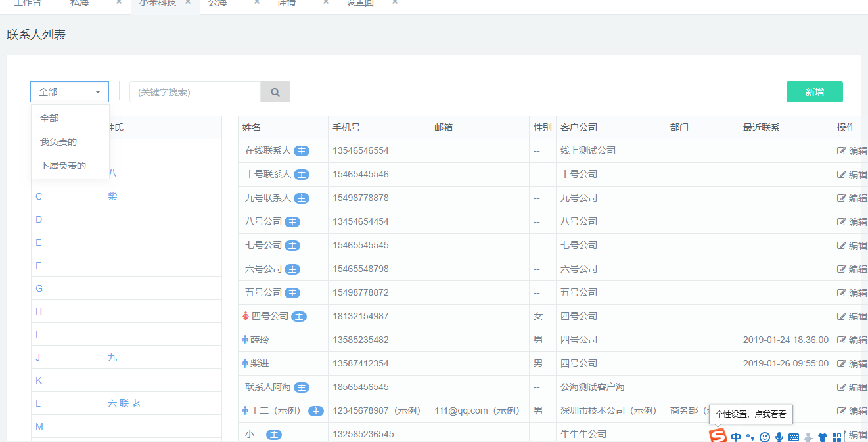This screenshot has height=442, width=868.
Task: Click letter L in alphabet index
Action: pos(38,403)
